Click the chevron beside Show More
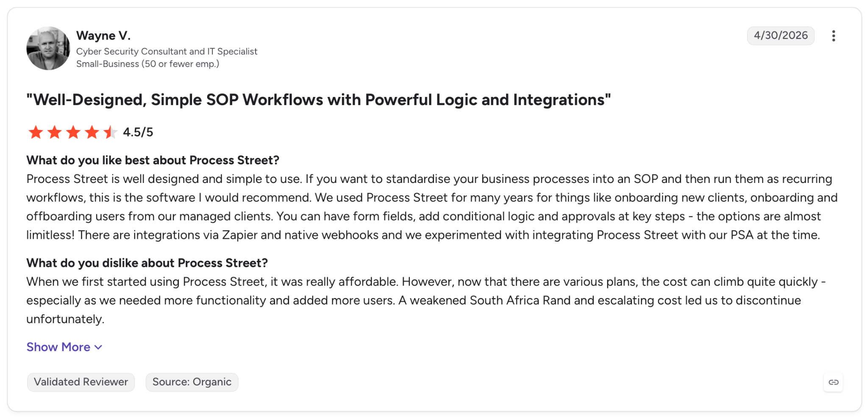The width and height of the screenshot is (868, 418). point(98,347)
